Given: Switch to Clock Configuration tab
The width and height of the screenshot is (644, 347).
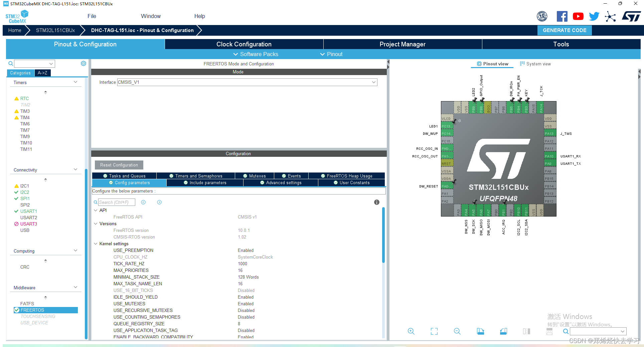Looking at the screenshot, I should [244, 44].
